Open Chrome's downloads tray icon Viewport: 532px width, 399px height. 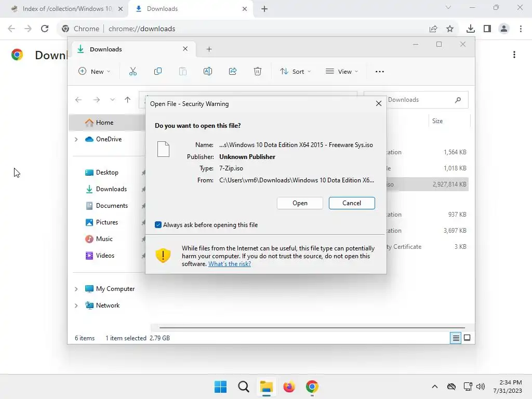pyautogui.click(x=470, y=29)
